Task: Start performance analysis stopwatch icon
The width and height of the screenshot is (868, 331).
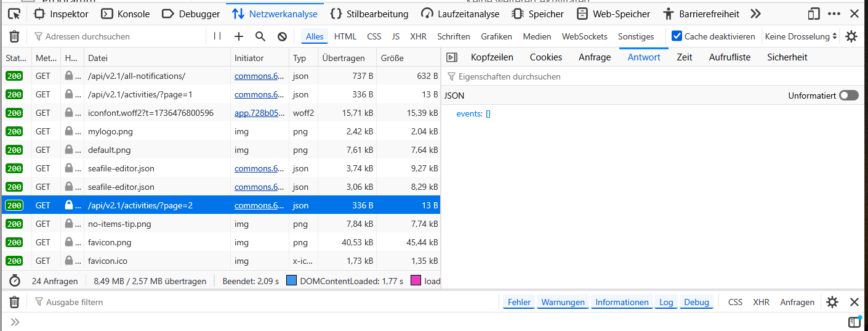Action: 15,281
